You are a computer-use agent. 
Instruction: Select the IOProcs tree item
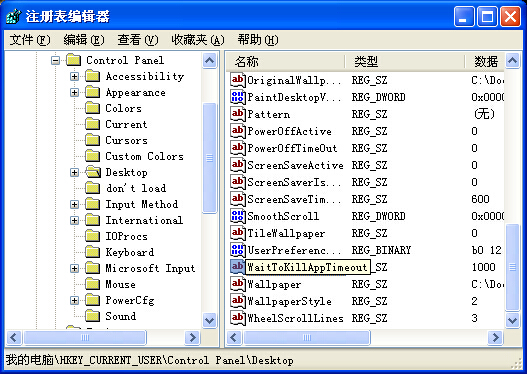[126, 236]
